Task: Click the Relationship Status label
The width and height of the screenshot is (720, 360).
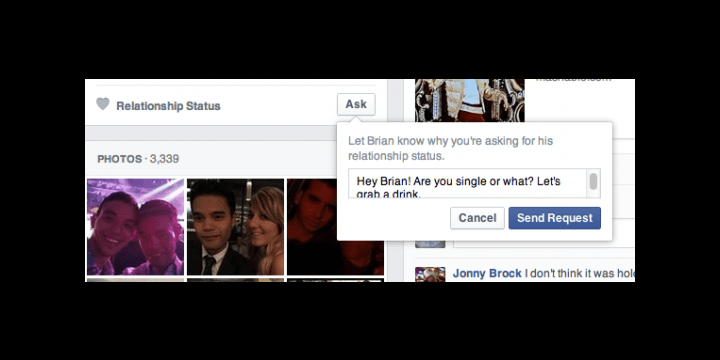Action: click(x=169, y=106)
